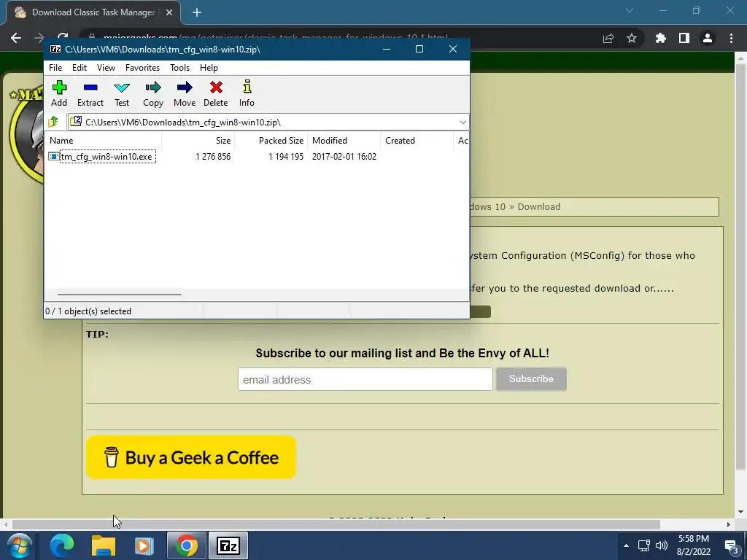
Task: Open the File menu in 7-Zip
Action: tap(55, 68)
